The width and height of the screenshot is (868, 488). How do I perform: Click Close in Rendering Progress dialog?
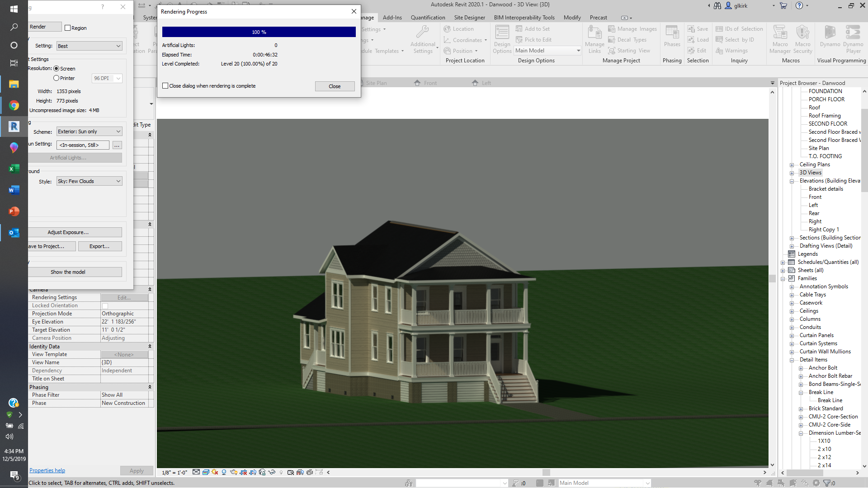[335, 86]
